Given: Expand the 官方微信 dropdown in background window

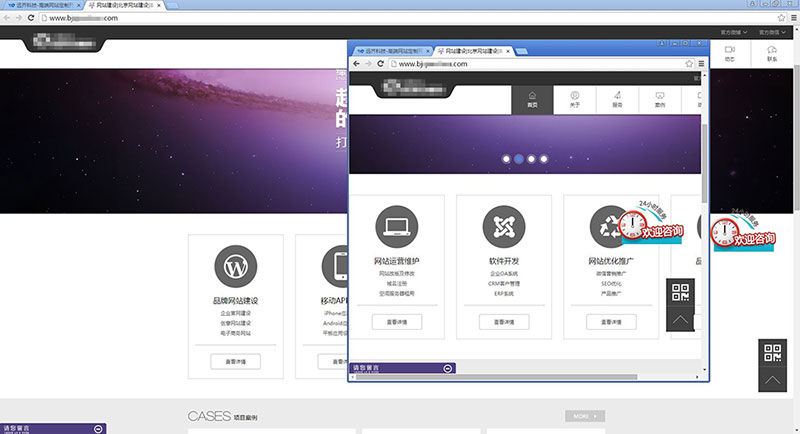Looking at the screenshot, I should tap(772, 32).
